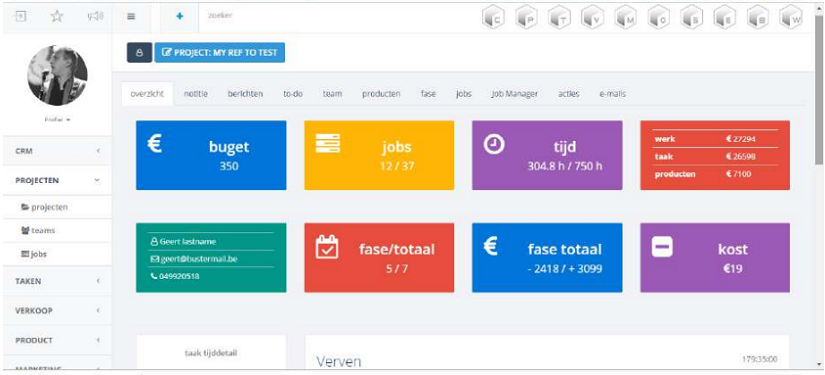The width and height of the screenshot is (825, 375).
Task: Switch to the team tab
Action: (x=333, y=94)
